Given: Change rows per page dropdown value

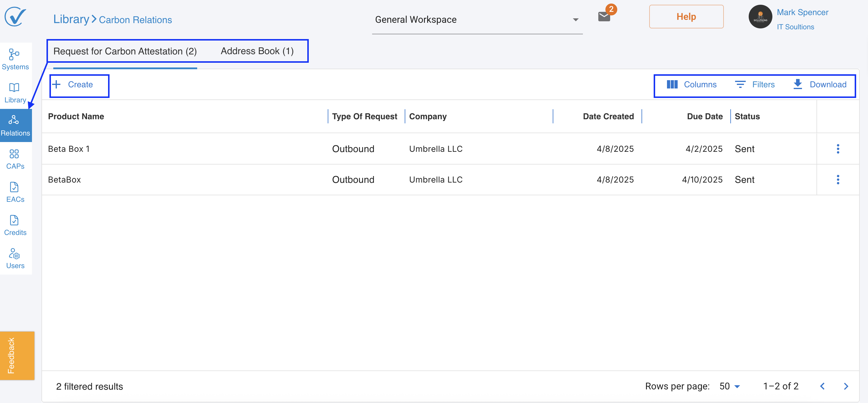Looking at the screenshot, I should click(x=729, y=386).
